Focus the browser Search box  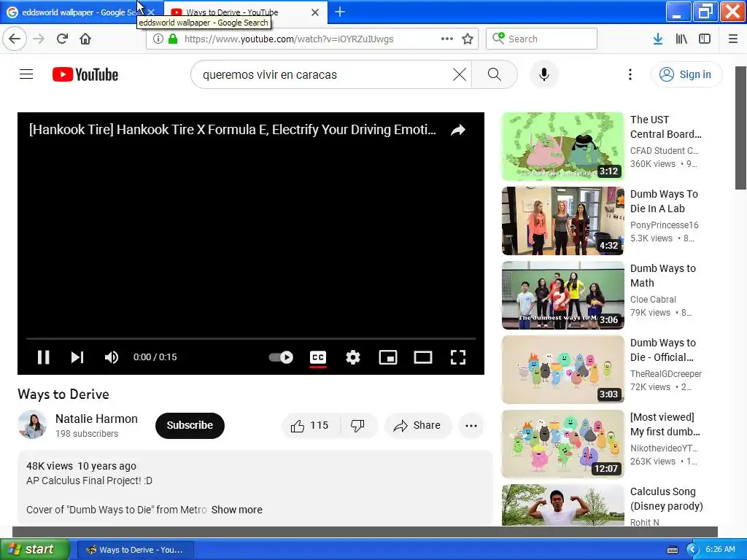point(542,39)
